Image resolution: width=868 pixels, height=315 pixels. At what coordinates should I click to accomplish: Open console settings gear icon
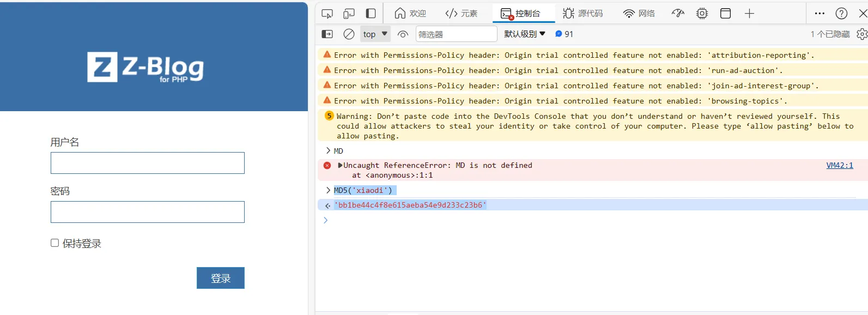click(x=861, y=34)
